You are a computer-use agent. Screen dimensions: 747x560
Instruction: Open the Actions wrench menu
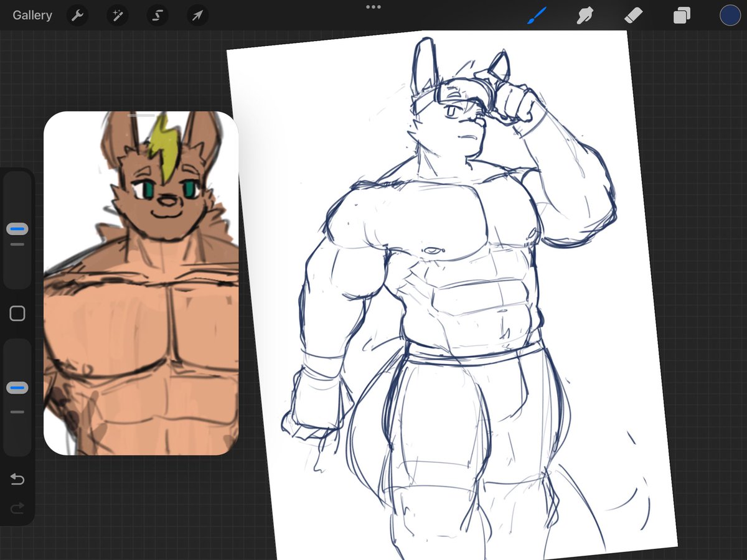[77, 16]
